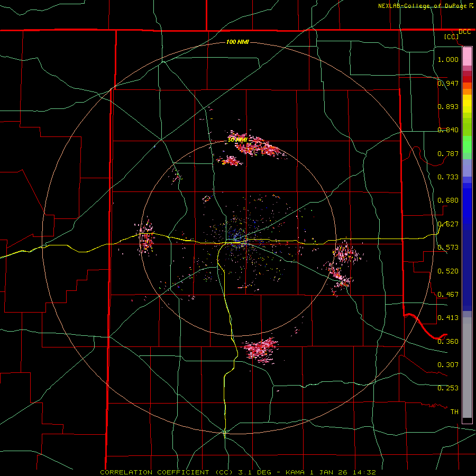Click the 0.840 scale value
Screen dimensions: 476x476
tap(448, 130)
